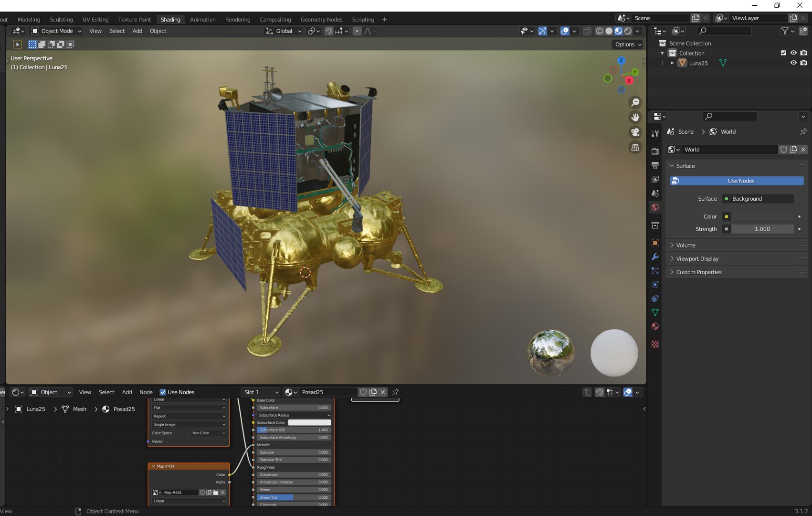Pin the properties editor context

803,131
